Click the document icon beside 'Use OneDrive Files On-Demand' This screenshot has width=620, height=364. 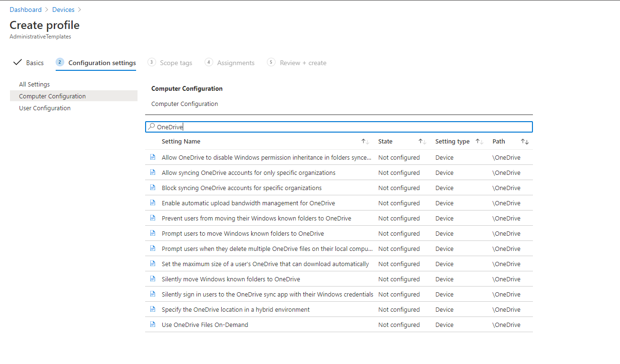pyautogui.click(x=153, y=324)
